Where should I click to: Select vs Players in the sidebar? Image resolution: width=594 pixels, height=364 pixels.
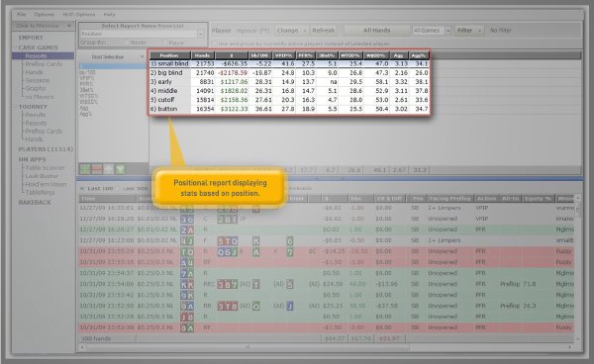[40, 97]
